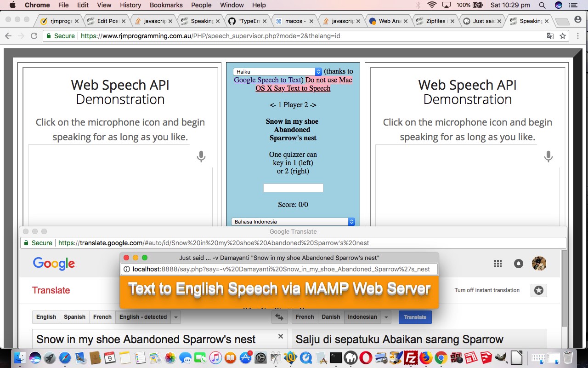Click the Google apps grid icon

(x=498, y=264)
